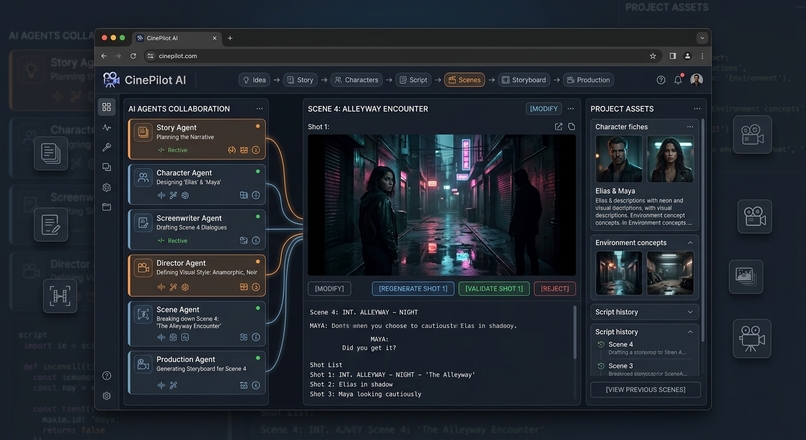Click VIEW PREVIOUS SCENES button

(x=646, y=390)
